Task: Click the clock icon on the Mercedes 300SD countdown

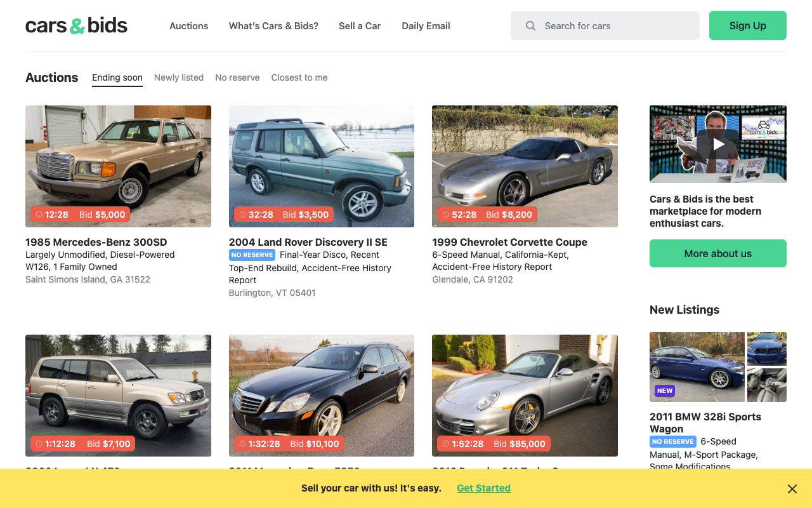Action: coord(39,215)
